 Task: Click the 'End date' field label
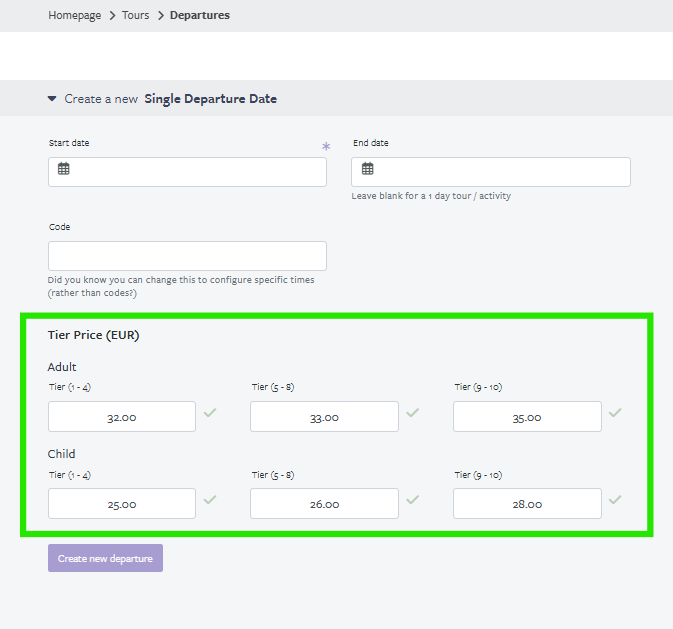(x=371, y=143)
